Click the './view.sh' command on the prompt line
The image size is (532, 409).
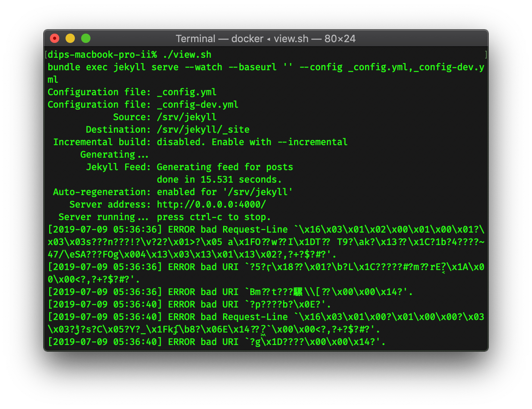coord(187,55)
